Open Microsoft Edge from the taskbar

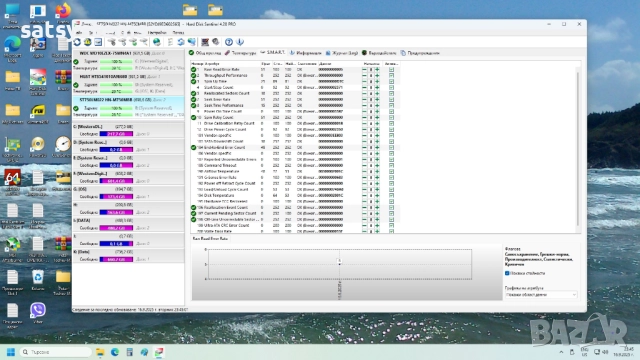tap(115, 352)
